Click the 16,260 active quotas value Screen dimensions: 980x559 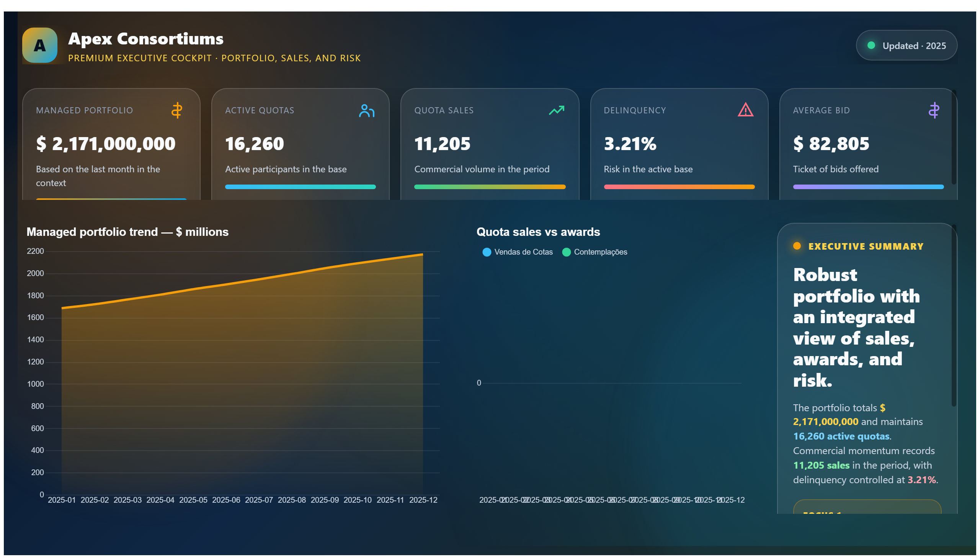pos(254,144)
